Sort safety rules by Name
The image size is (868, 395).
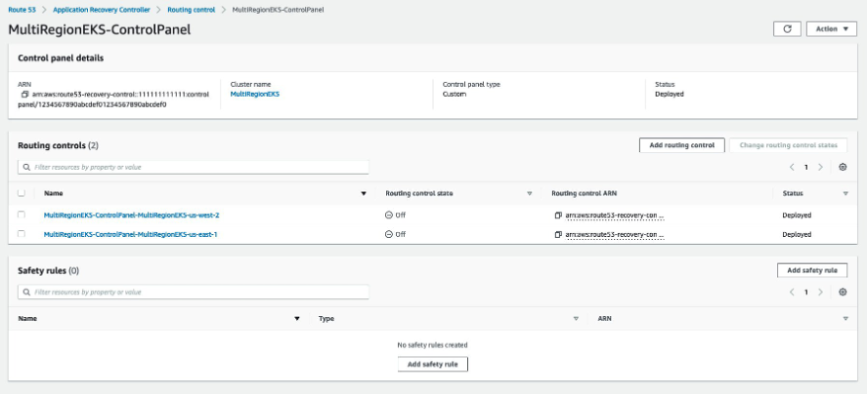pos(297,319)
